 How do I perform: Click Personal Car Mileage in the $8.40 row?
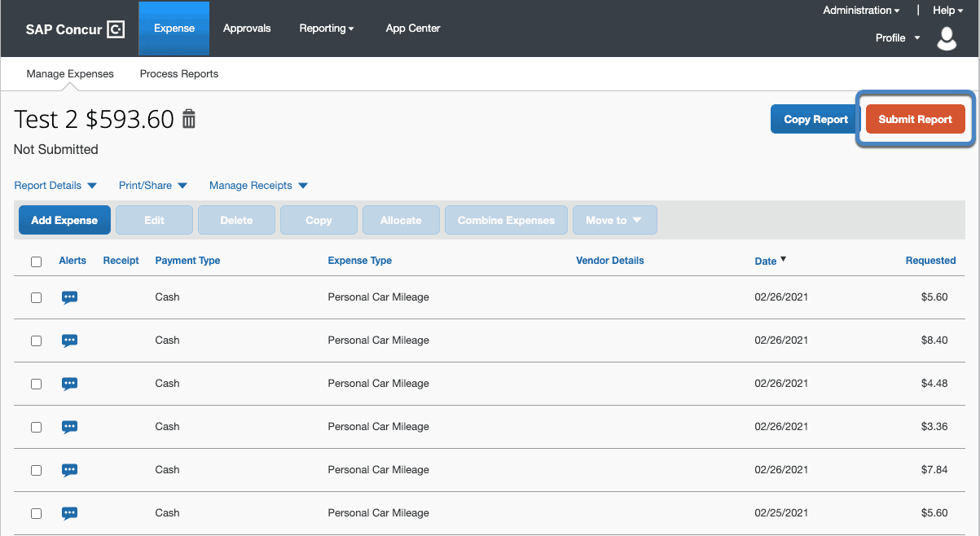tap(378, 340)
